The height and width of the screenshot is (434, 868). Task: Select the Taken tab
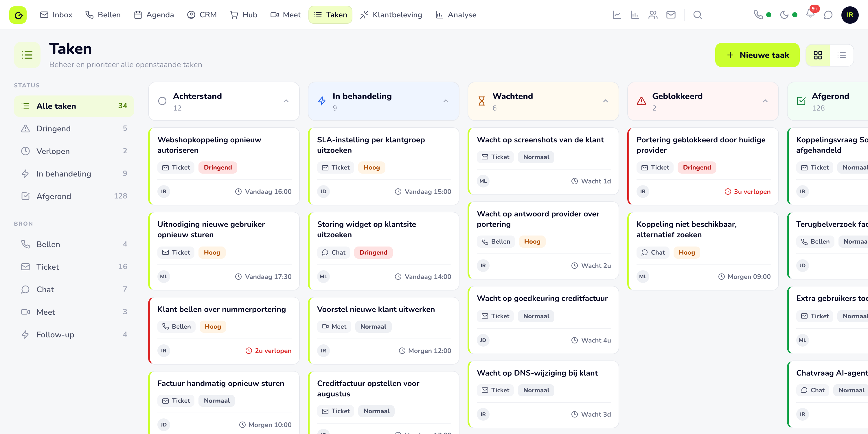(330, 15)
